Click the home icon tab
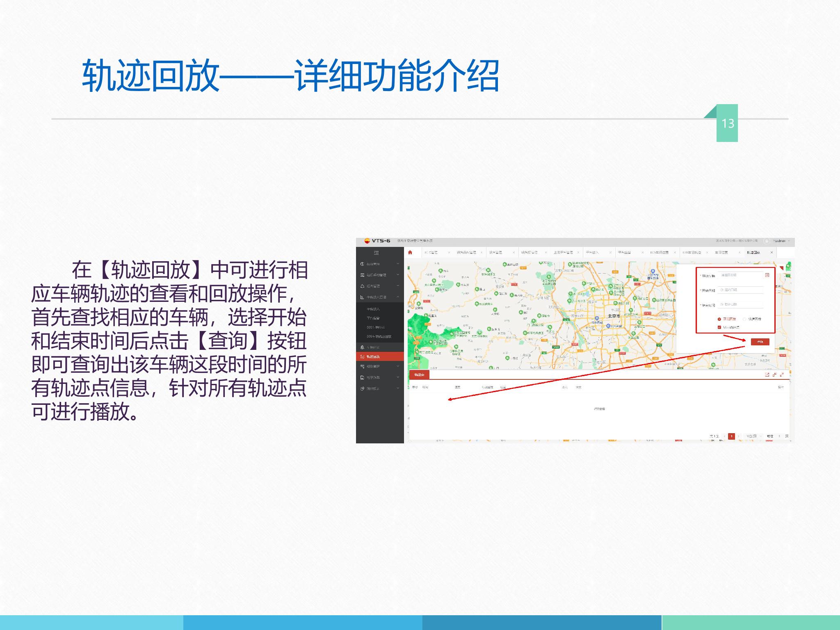Image resolution: width=840 pixels, height=630 pixels. pos(410,252)
